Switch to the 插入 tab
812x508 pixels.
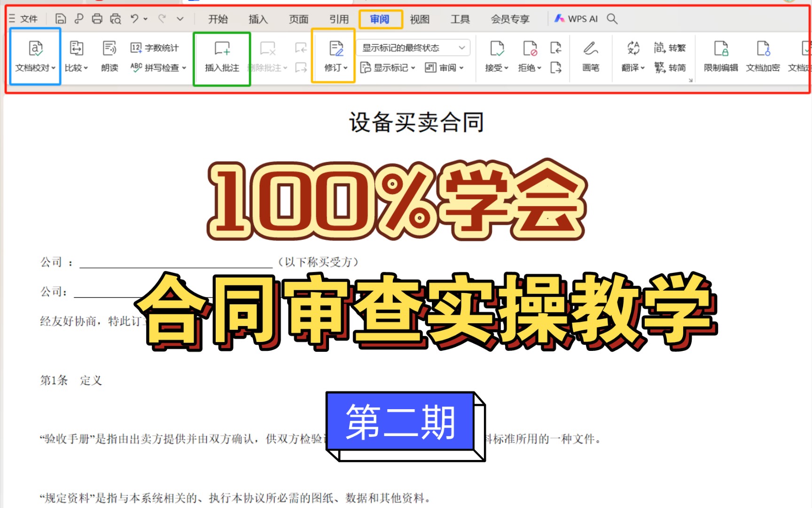coord(258,19)
